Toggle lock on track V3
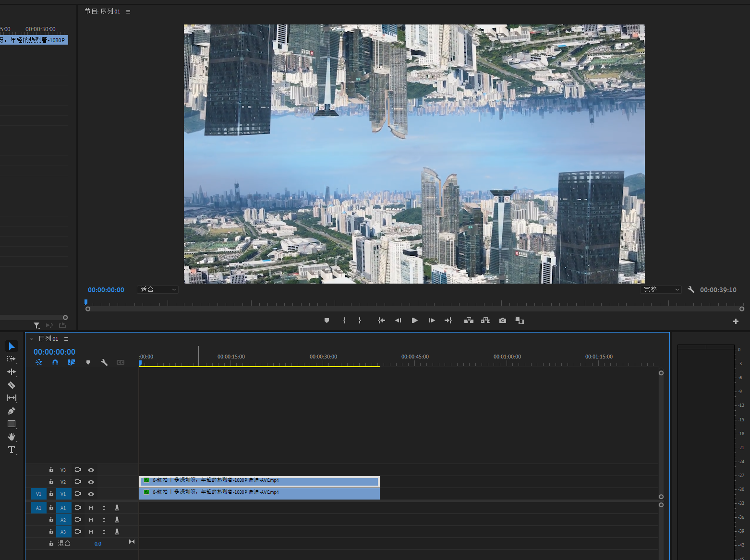The width and height of the screenshot is (750, 560). click(x=51, y=470)
